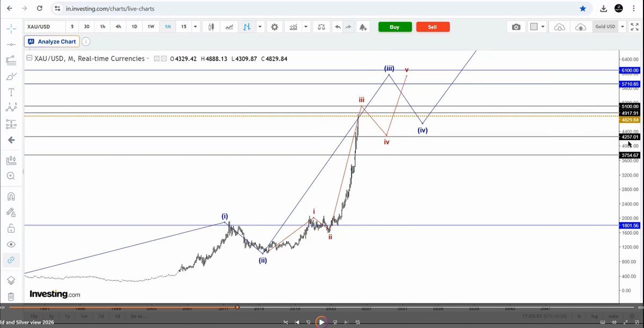Click the XAU/USD symbol input field
Viewport: 644px width, 328px height.
[45, 27]
